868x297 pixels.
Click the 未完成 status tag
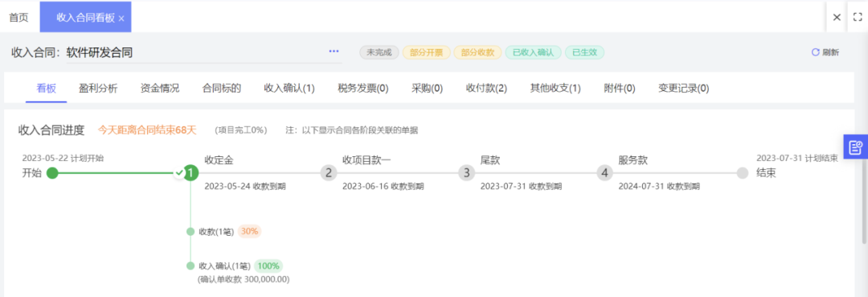379,52
